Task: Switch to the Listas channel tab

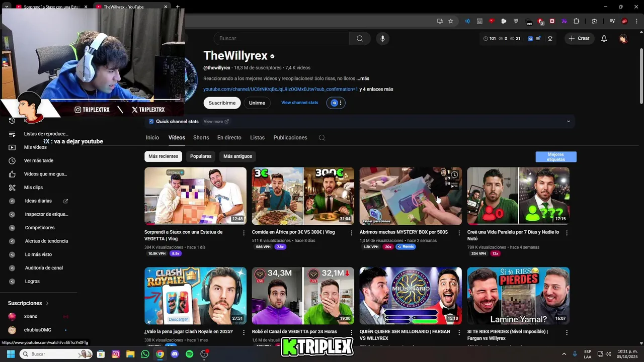Action: pos(257,138)
